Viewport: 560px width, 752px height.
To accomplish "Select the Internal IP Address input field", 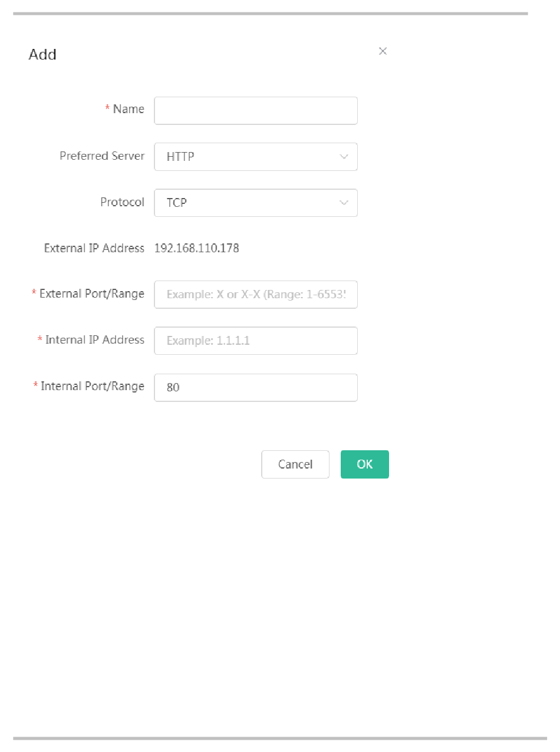I will pos(256,341).
